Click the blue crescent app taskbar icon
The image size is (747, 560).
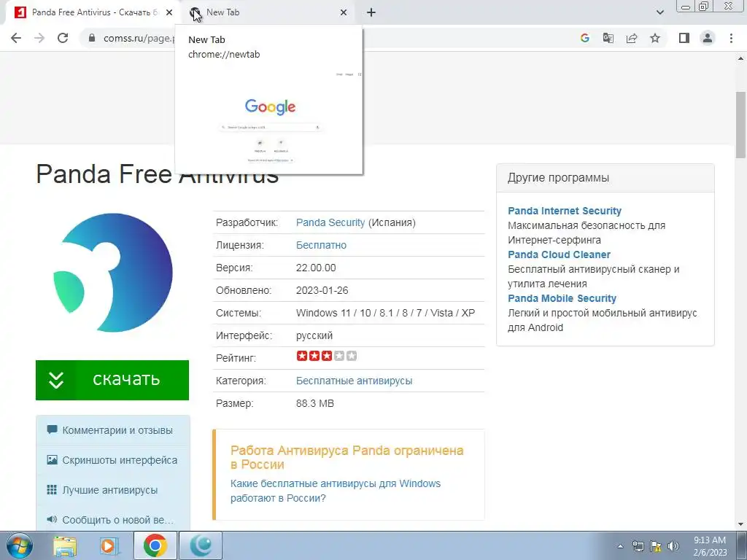point(201,545)
